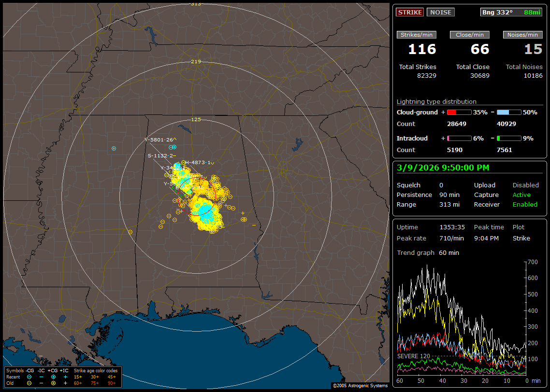The width and height of the screenshot is (550, 392).
Task: Click the Capture Active status
Action: pos(521,195)
